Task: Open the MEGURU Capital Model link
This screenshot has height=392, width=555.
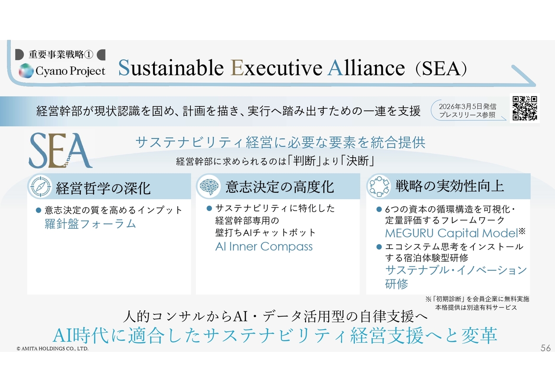Action: tap(451, 233)
